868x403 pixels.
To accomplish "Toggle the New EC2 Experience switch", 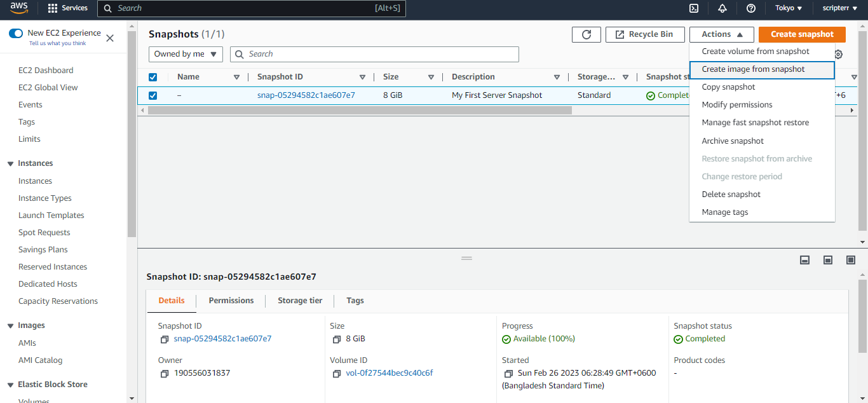I will [16, 33].
